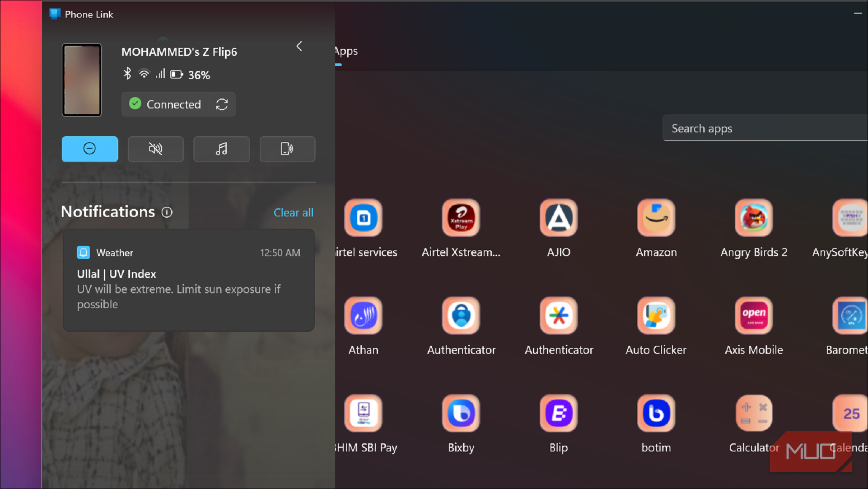Click the 12:50 AM notification timestamp
The image size is (868, 489).
tap(280, 253)
